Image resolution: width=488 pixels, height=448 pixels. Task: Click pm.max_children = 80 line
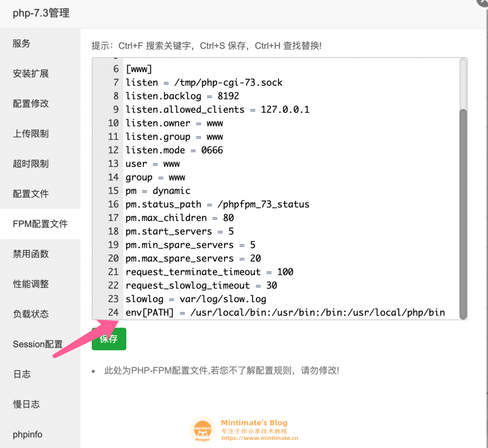(x=180, y=218)
